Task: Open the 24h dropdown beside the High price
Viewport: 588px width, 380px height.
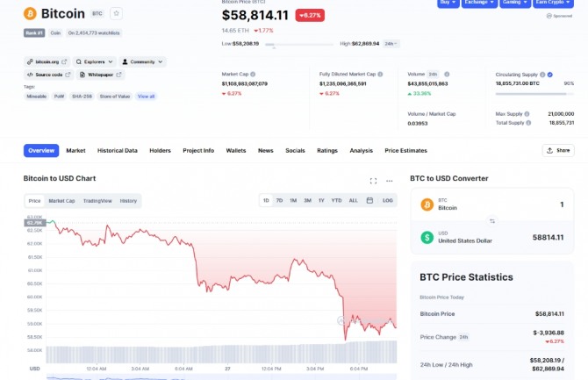Action: coord(391,43)
